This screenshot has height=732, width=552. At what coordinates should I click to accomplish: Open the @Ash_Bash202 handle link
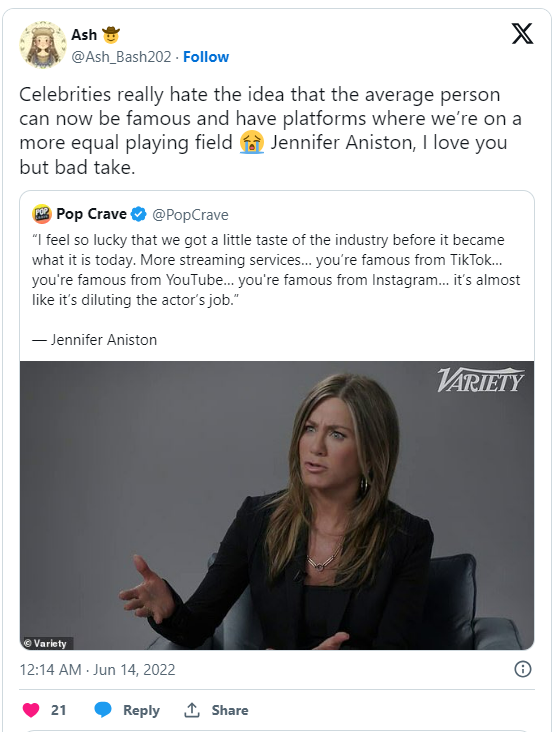tap(121, 57)
